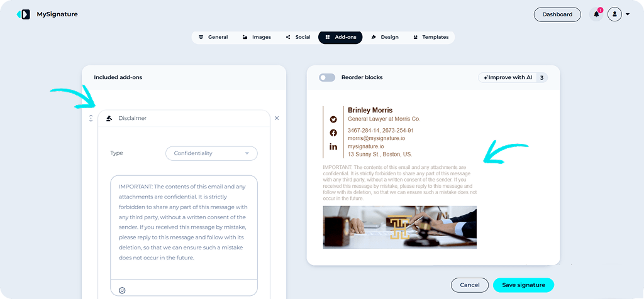
Task: Open the Social tab
Action: pyautogui.click(x=297, y=37)
